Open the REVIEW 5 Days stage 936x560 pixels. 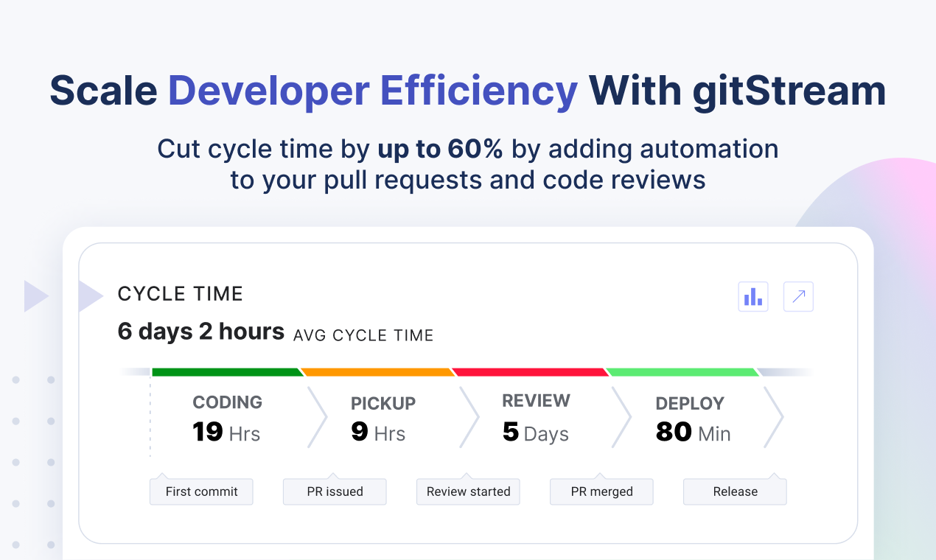pyautogui.click(x=536, y=418)
